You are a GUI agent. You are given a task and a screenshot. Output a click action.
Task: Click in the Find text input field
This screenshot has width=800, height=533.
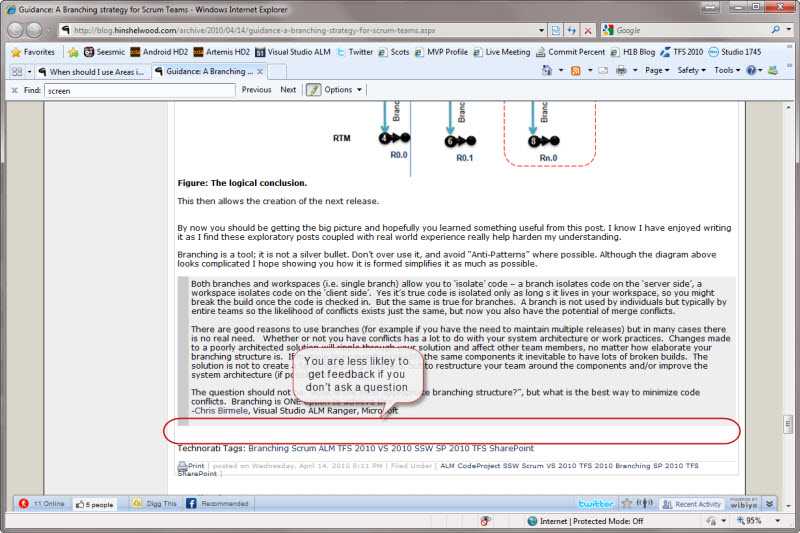[x=138, y=90]
